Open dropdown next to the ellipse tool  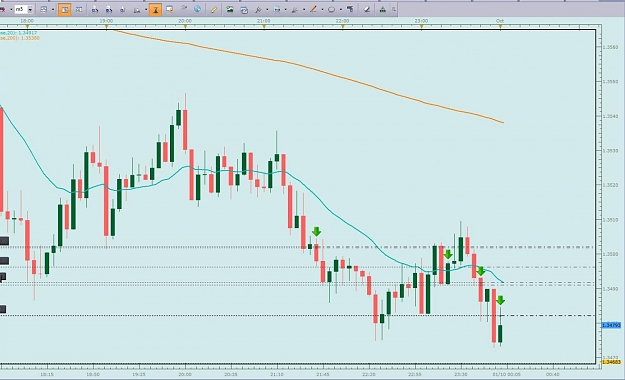point(341,10)
